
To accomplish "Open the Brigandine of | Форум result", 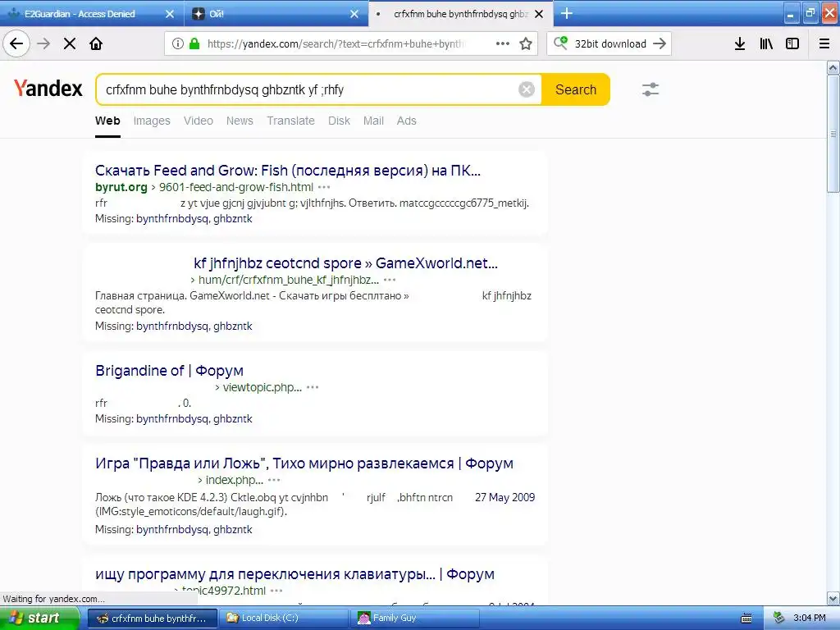I will tap(169, 371).
